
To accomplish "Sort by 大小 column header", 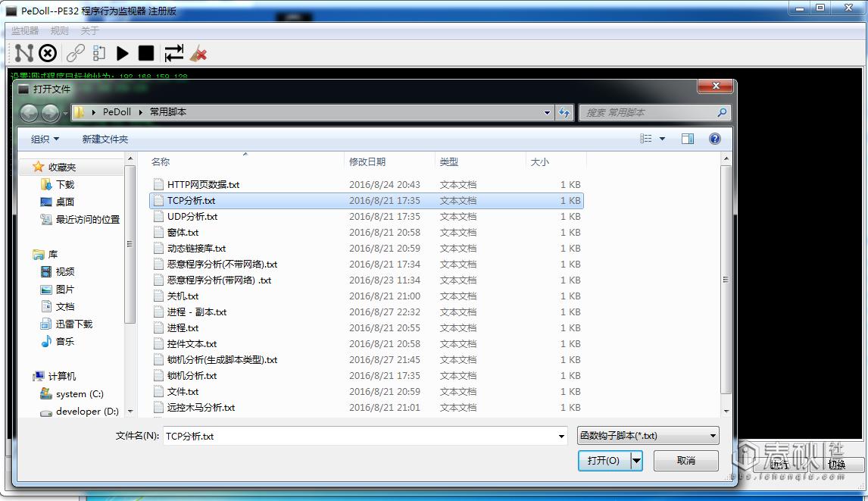I will 540,162.
